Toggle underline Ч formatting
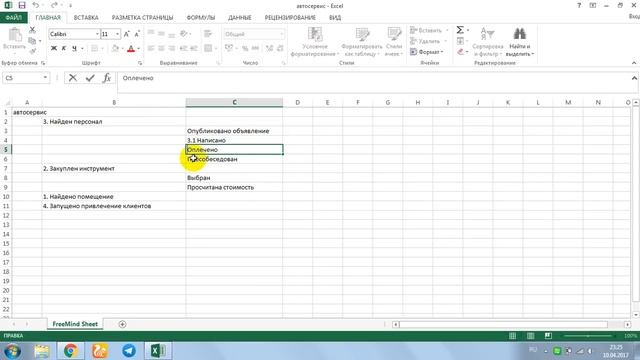Screen dimensions: 640x360 click(74, 48)
